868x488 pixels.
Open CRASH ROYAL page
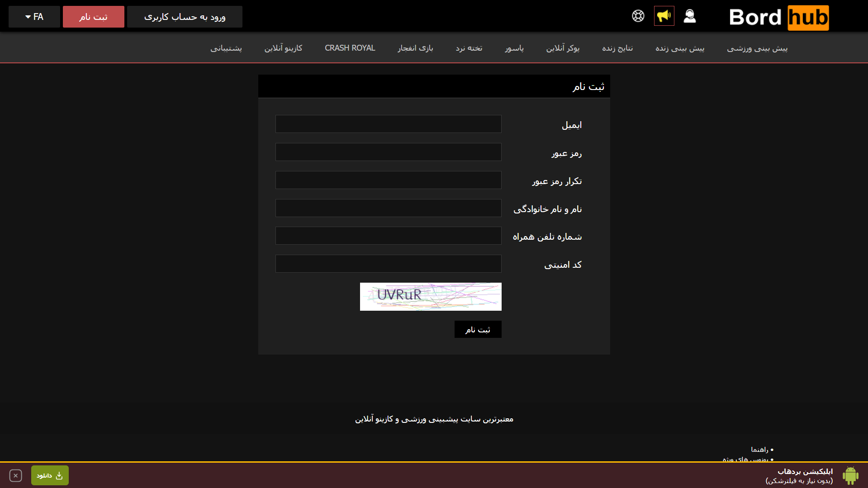tap(350, 48)
